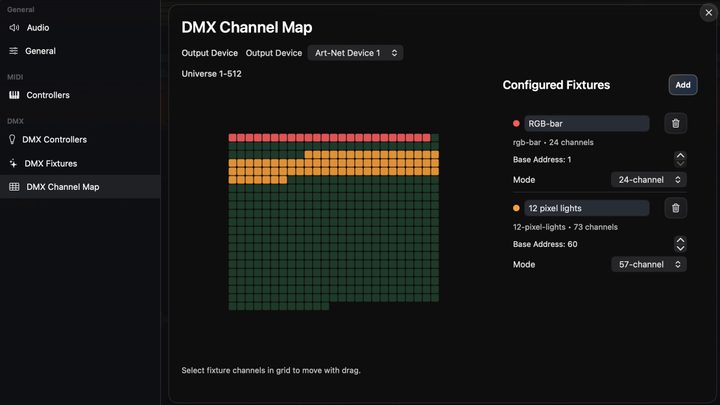Decrease RGB-bar base address with down arrow
Image resolution: width=720 pixels, height=405 pixels.
pyautogui.click(x=680, y=163)
